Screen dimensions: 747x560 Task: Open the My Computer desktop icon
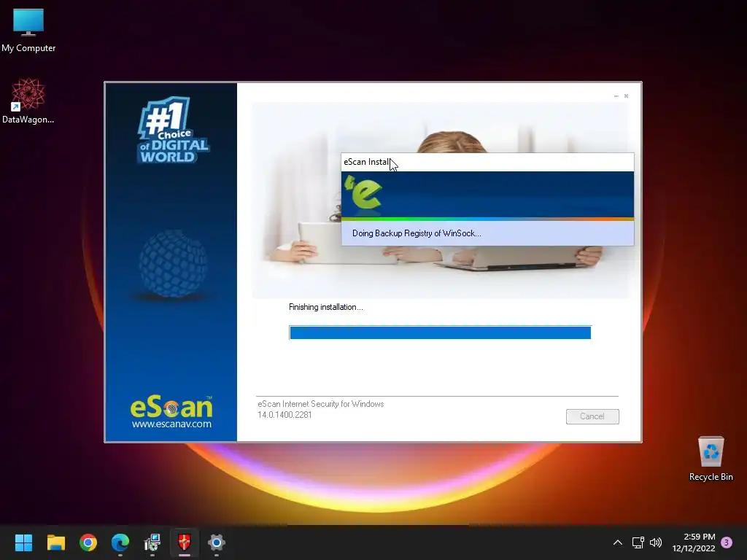coord(28,31)
